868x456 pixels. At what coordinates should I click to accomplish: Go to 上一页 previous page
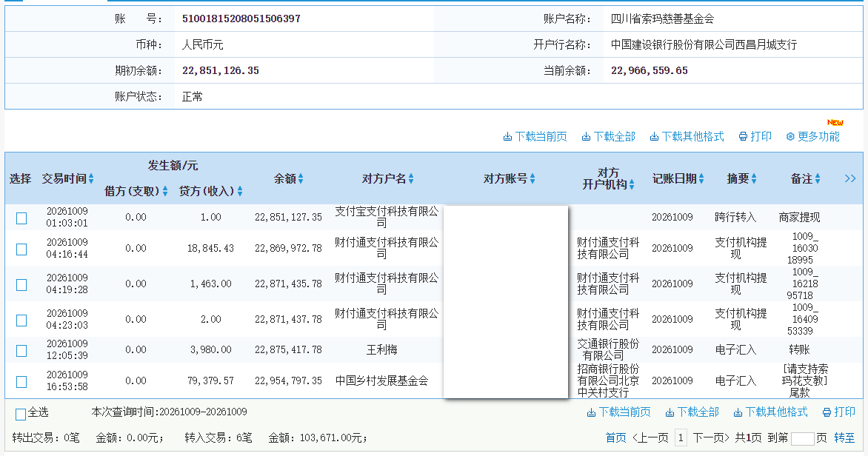tap(650, 437)
